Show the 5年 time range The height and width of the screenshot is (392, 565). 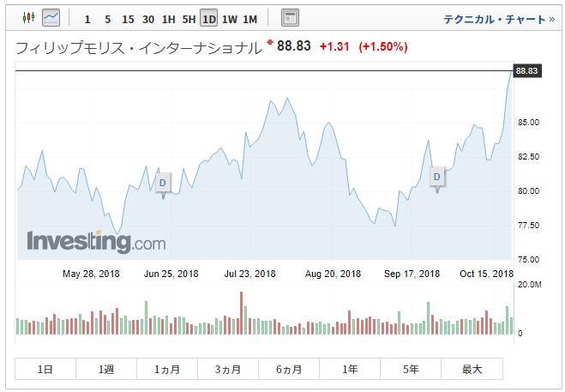411,369
